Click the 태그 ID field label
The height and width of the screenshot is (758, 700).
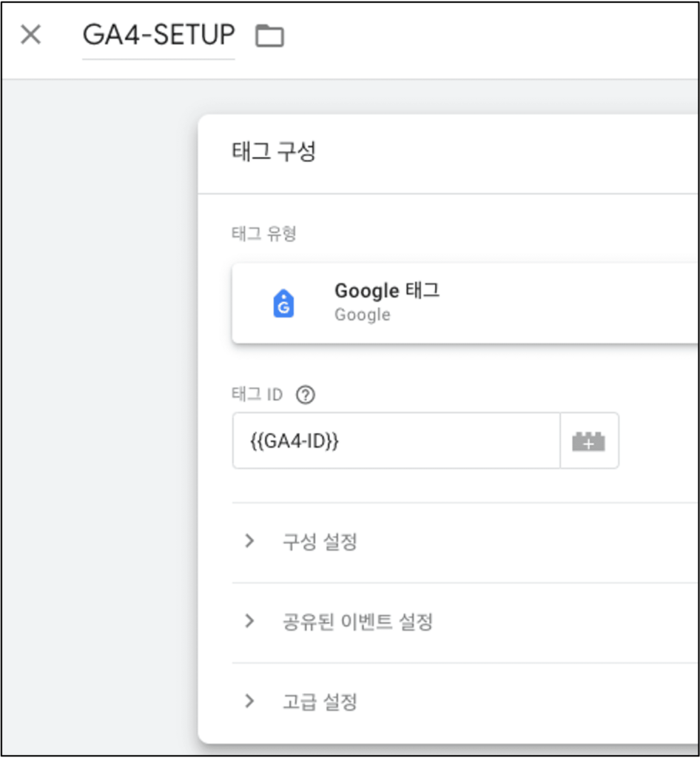coord(257,395)
